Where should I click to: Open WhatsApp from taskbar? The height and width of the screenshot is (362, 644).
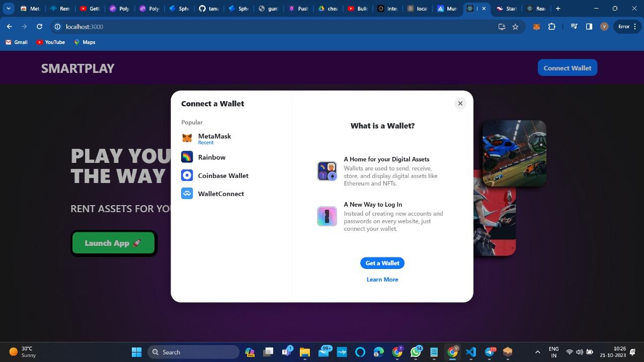coord(416,352)
